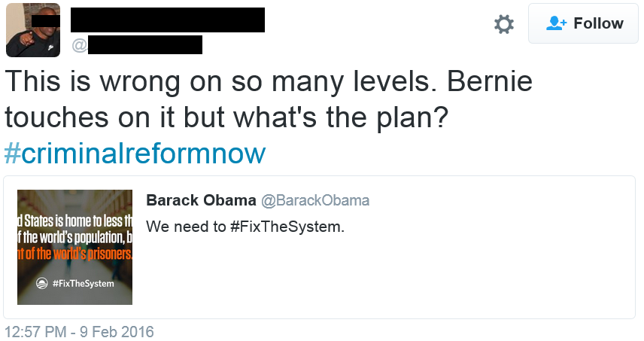
Task: Open the #criminalreformnow hashtag
Action: coord(135,153)
